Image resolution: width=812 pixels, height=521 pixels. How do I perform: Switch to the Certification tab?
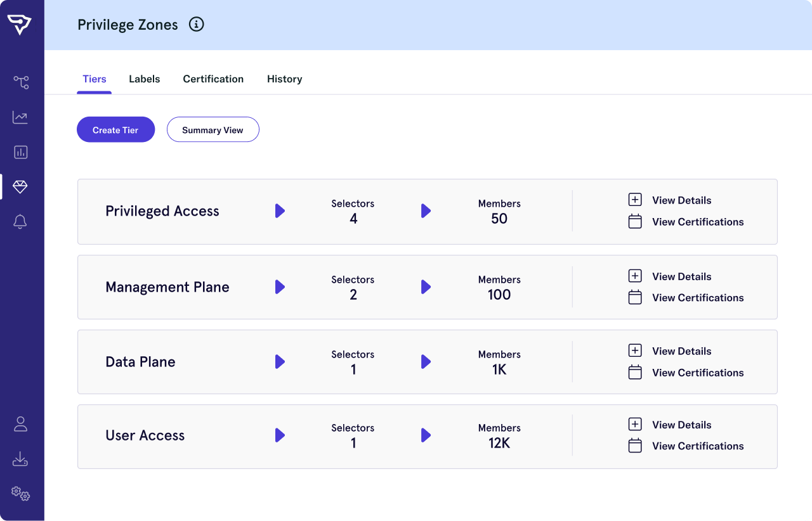[213, 79]
